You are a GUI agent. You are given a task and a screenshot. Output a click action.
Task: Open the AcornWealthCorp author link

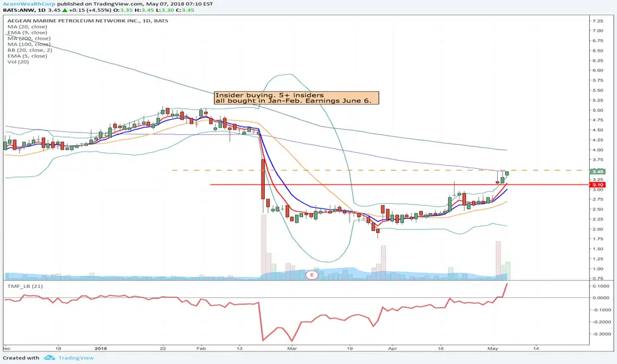[29, 4]
